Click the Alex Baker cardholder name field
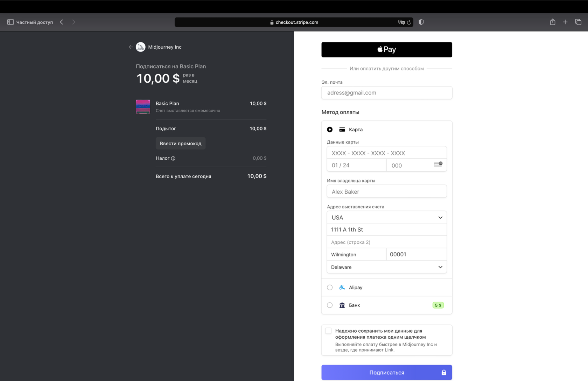 click(387, 192)
